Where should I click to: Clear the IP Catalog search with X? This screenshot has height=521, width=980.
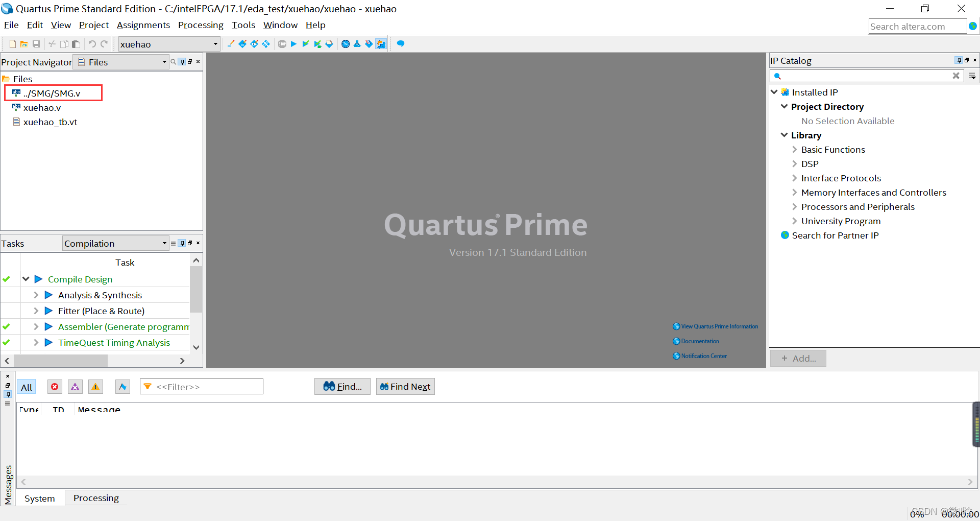click(x=956, y=76)
